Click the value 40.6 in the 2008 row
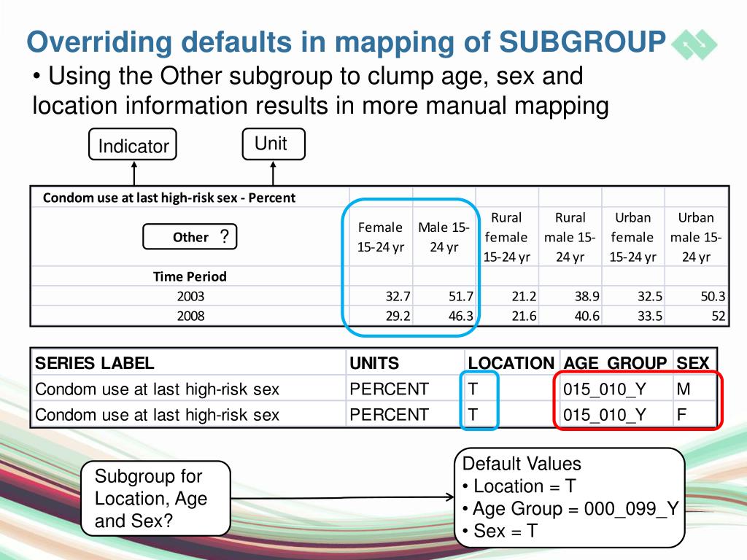747x560 pixels. click(x=587, y=316)
